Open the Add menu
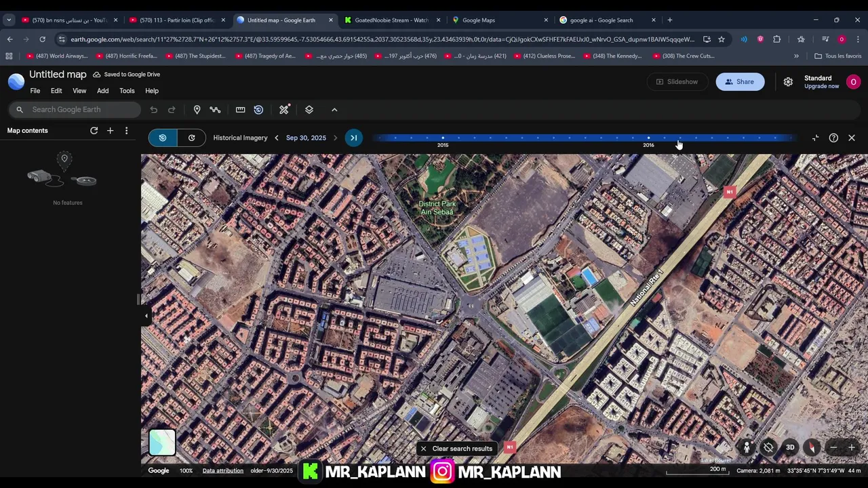This screenshot has width=868, height=488. 102,91
